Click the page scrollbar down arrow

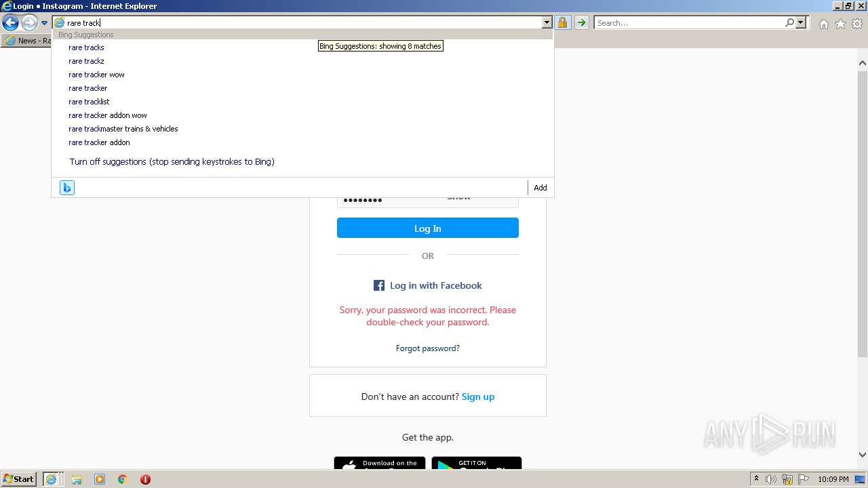point(862,455)
